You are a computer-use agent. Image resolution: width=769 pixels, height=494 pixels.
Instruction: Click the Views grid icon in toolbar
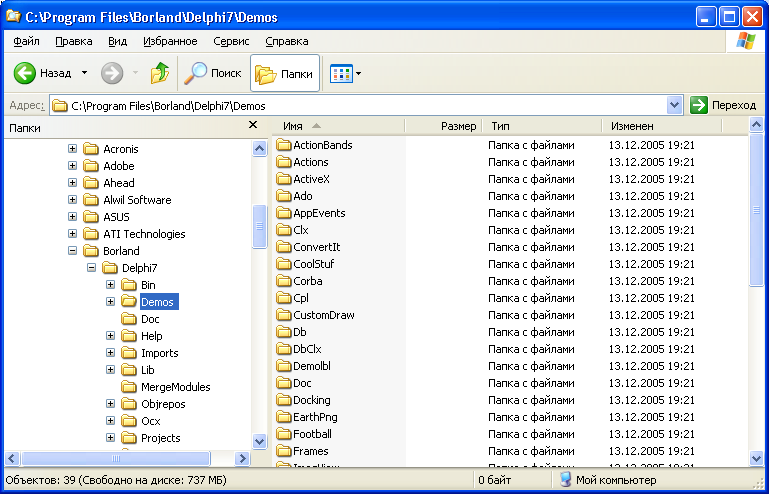click(x=341, y=74)
